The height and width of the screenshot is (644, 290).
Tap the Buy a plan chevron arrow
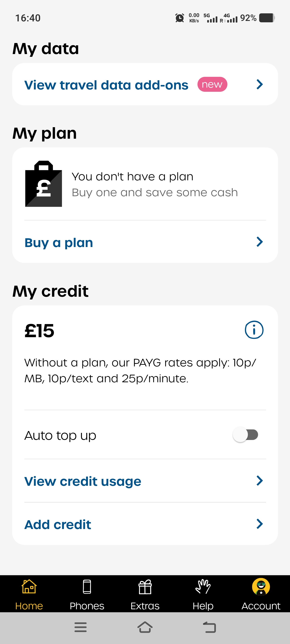point(259,242)
